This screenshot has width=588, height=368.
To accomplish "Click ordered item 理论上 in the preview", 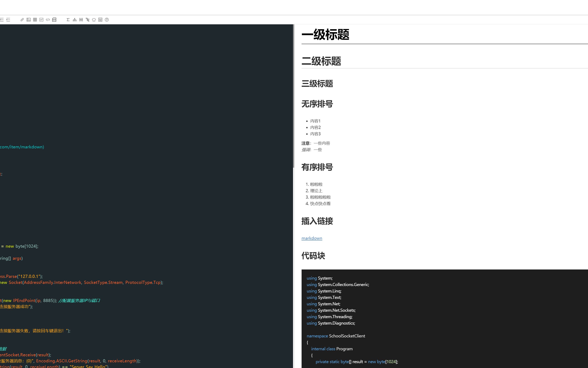I will point(316,191).
